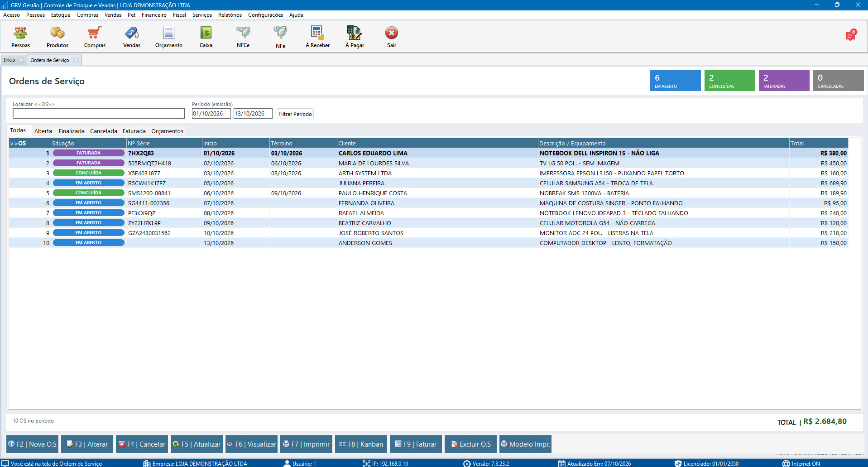Select the JULIANA PEREIRA order row
The height and width of the screenshot is (467, 868).
click(x=428, y=183)
